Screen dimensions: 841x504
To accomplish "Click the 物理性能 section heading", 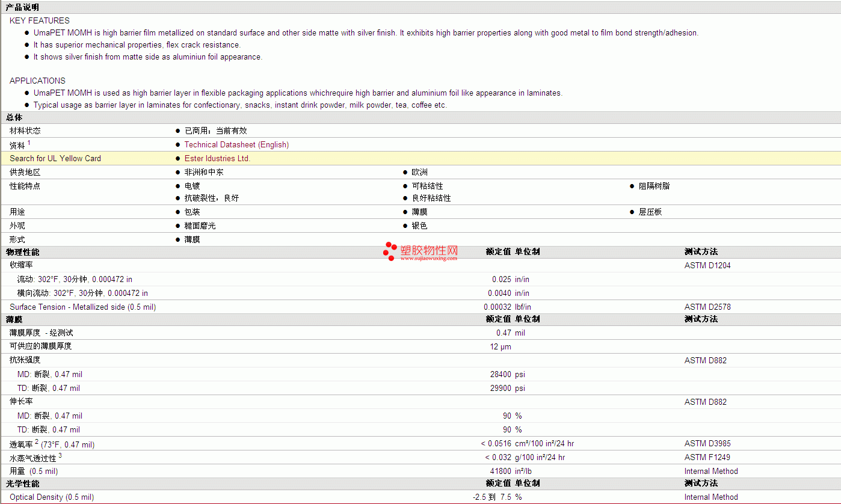I will 22,252.
